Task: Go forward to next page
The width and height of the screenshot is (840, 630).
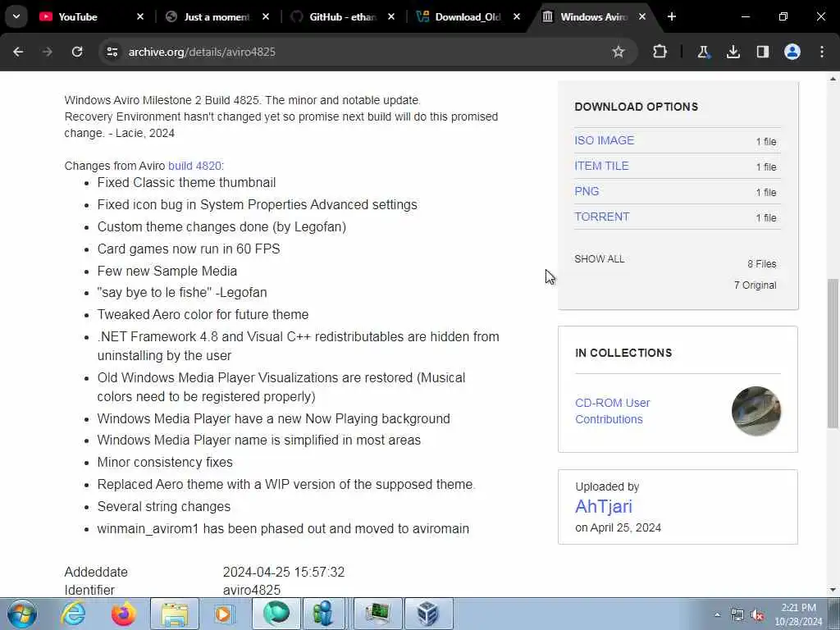Action: [48, 52]
